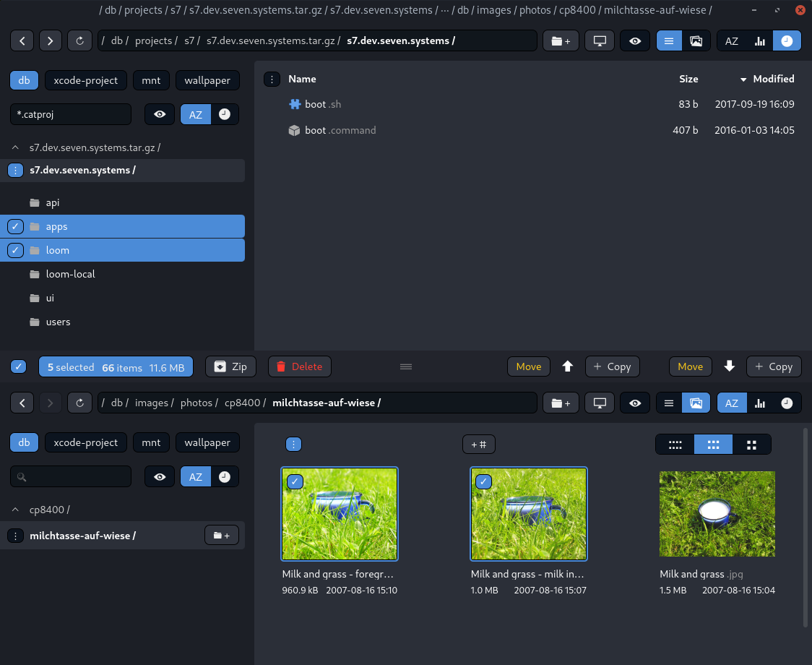This screenshot has width=812, height=665.
Task: Select the db bookmark in the bottom pane
Action: 25,442
